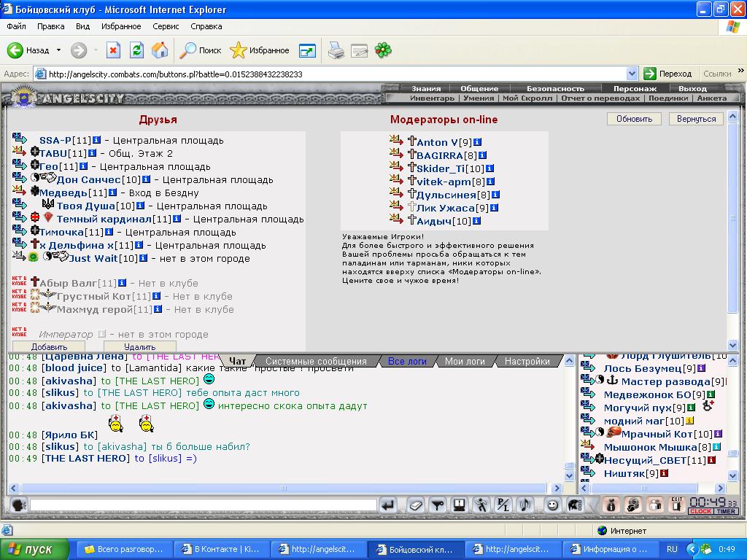The width and height of the screenshot is (747, 560).
Task: Switch the display to CLOCK mode
Action: (x=700, y=511)
